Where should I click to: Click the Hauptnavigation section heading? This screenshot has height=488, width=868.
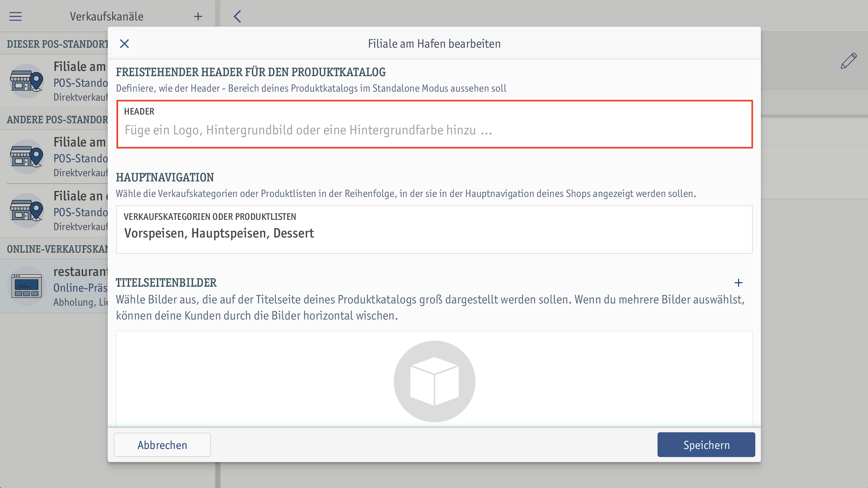(165, 177)
